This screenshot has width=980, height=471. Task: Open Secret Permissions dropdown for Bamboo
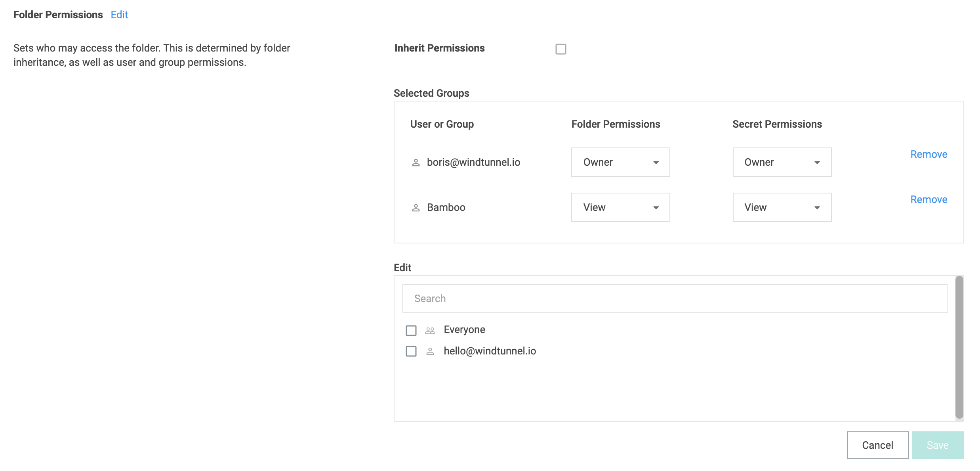tap(782, 207)
